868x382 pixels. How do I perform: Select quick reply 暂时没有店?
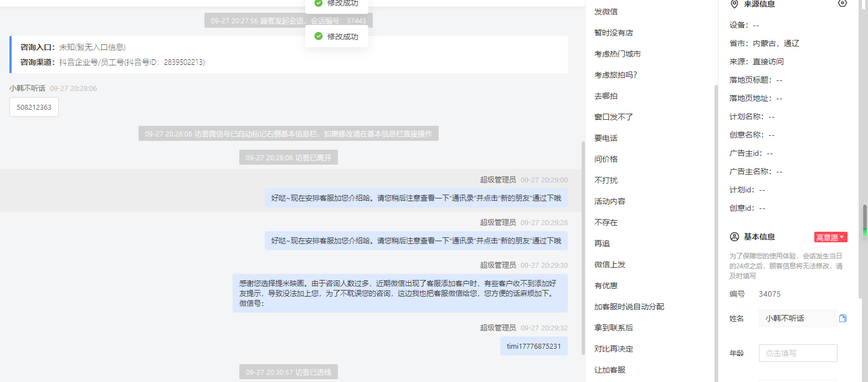coord(614,33)
